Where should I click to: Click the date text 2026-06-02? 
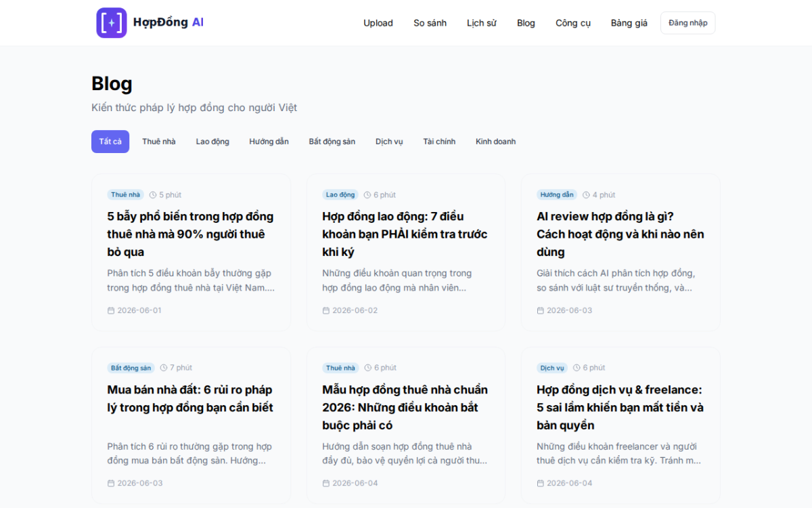[x=355, y=310]
